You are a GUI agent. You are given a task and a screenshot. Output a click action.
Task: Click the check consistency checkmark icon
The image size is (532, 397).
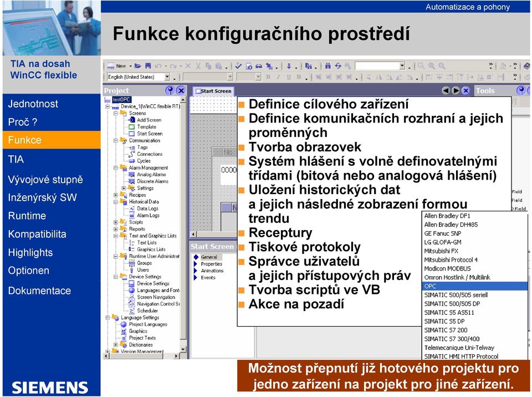pos(238,65)
